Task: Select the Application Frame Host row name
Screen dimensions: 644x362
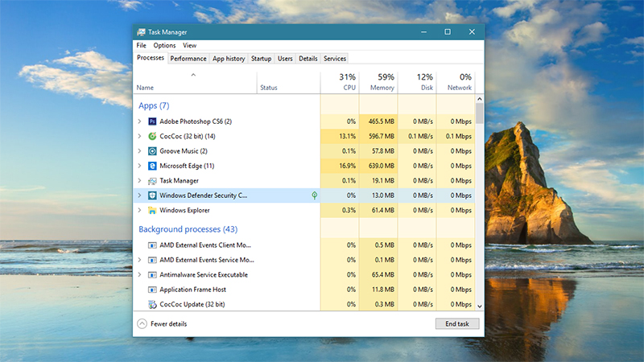Action: [x=192, y=290]
